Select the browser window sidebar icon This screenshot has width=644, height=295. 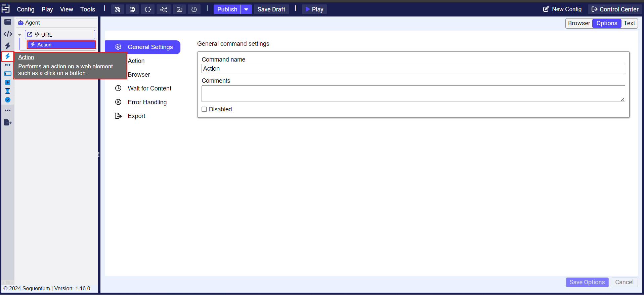[8, 22]
